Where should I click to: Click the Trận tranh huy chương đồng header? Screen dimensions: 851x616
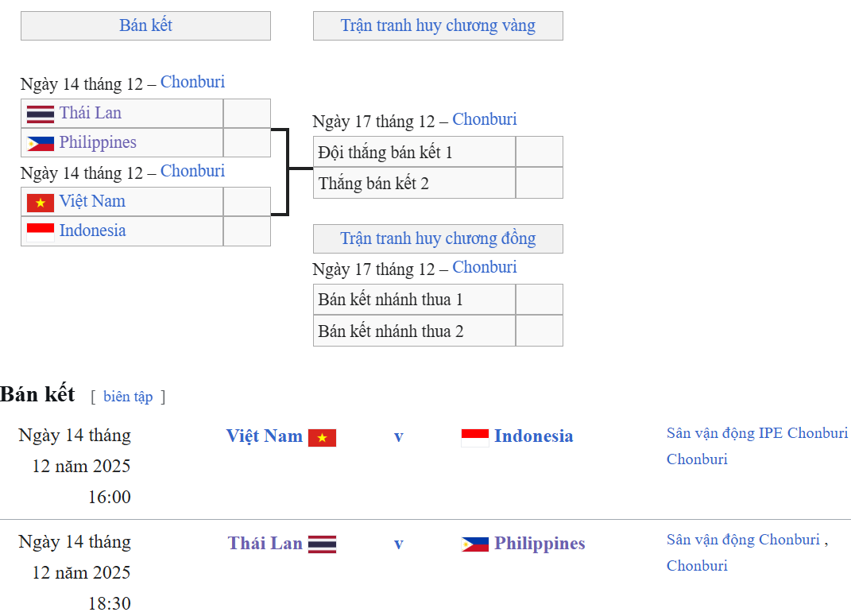(x=438, y=238)
